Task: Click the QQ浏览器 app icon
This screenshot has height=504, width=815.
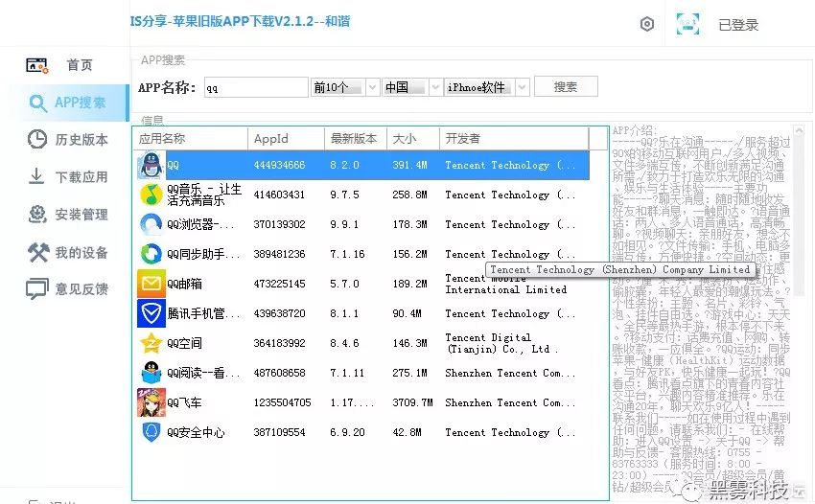Action: pyautogui.click(x=151, y=224)
